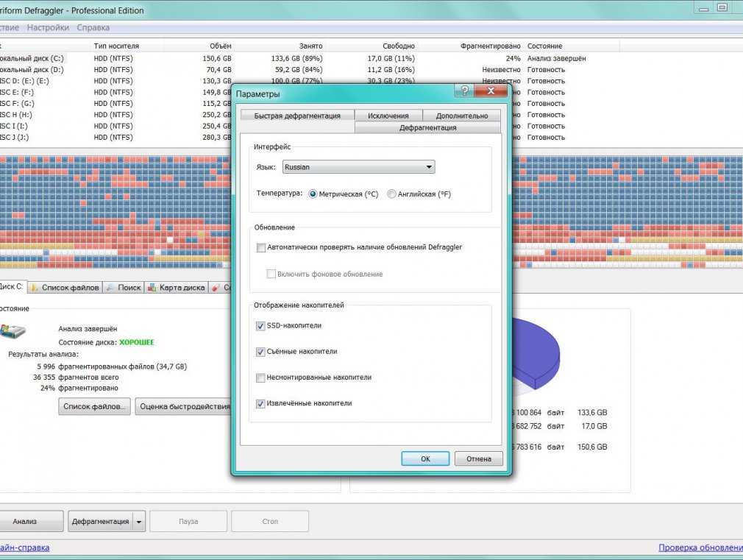
Task: Expand the Дефрагментация button dropdown arrow
Action: click(x=139, y=522)
